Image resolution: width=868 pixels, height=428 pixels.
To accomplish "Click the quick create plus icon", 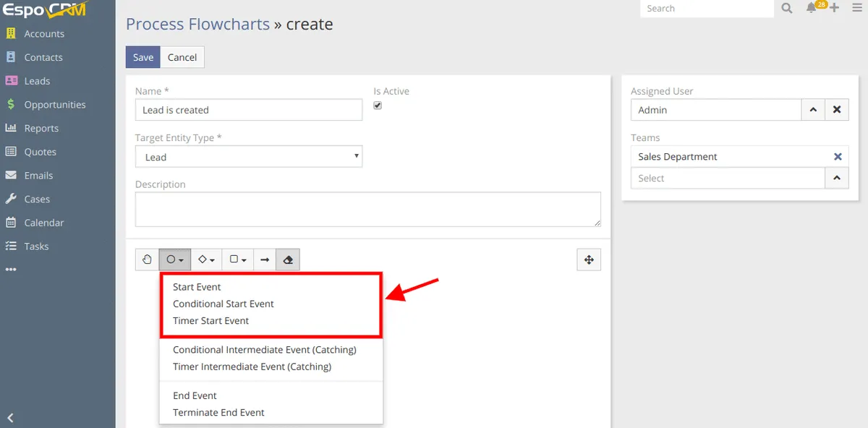I will [x=835, y=9].
